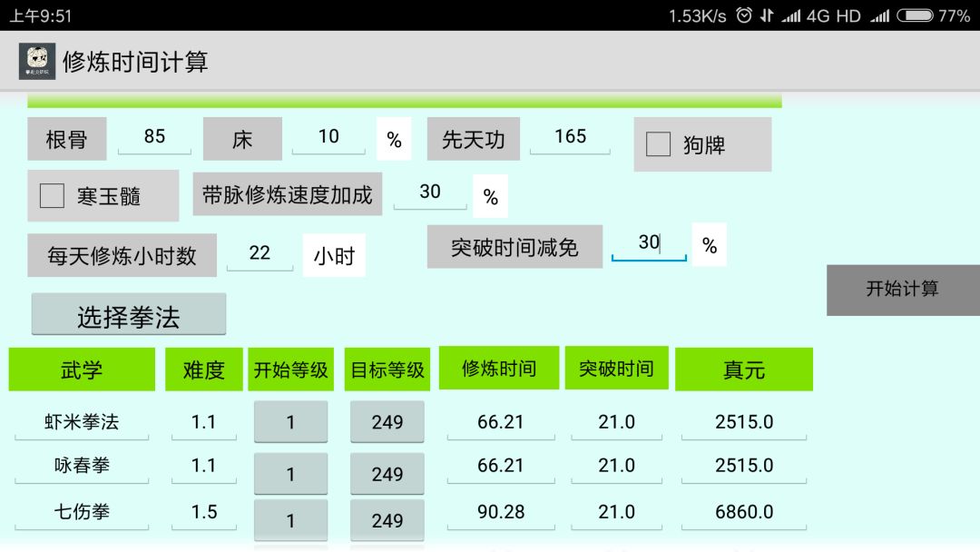Enable the 狗牌 checkbox

tap(658, 144)
